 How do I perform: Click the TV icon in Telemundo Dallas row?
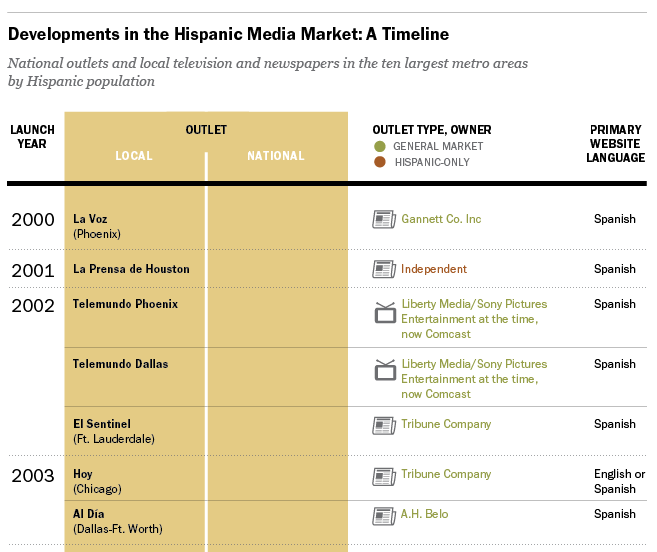point(385,370)
